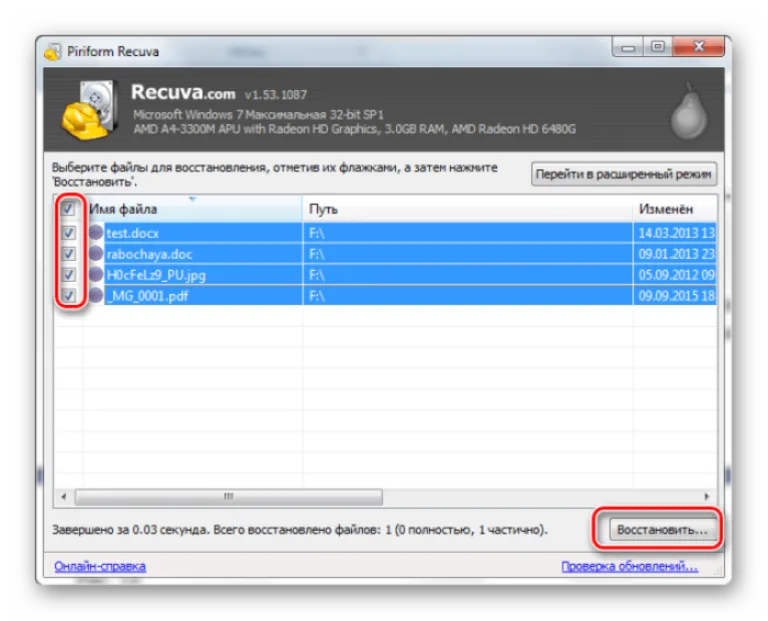Click the Восстановить... recover button
Viewport: 768px width, 621px height.
tap(663, 530)
